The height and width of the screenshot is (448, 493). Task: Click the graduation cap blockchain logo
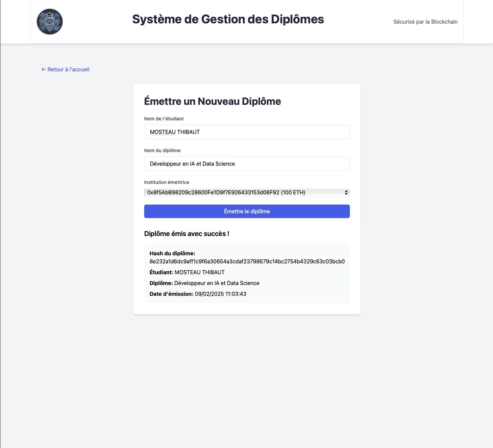pyautogui.click(x=50, y=21)
